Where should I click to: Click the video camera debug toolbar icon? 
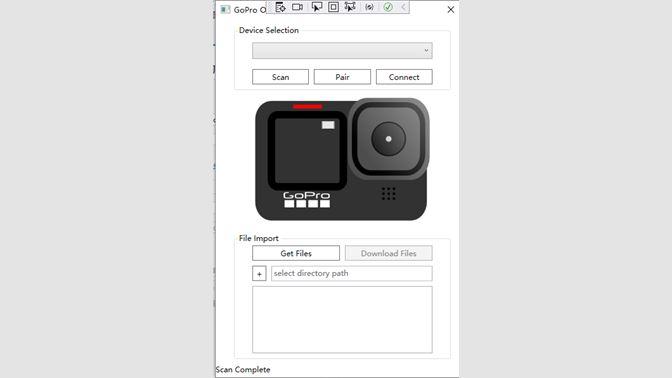click(297, 7)
